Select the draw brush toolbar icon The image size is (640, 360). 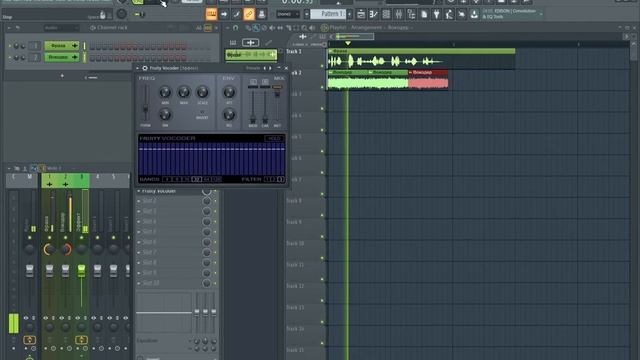(236, 14)
